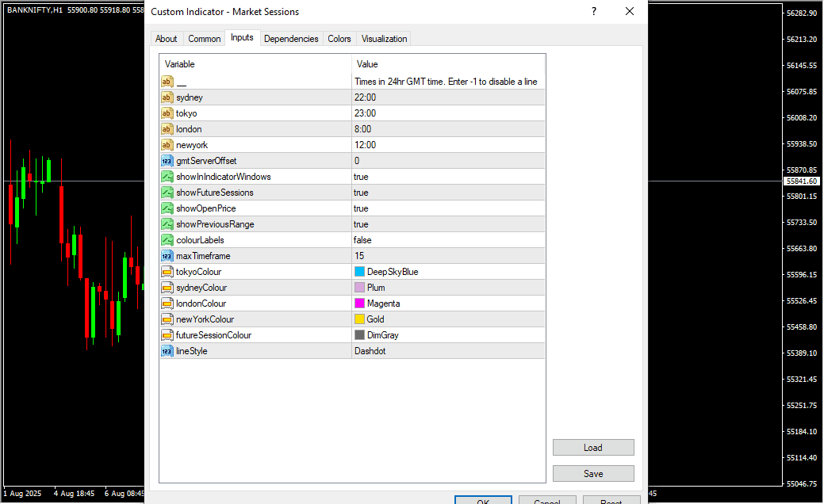
Task: Open the londonColour Magenta value dropdown
Action: (x=448, y=304)
